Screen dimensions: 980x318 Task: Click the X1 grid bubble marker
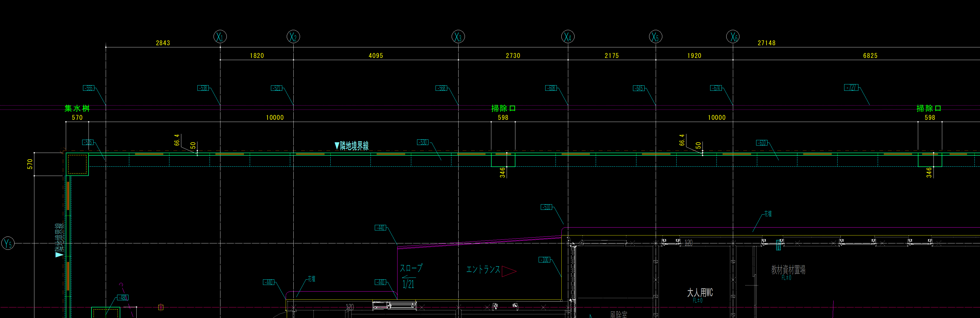coord(220,37)
